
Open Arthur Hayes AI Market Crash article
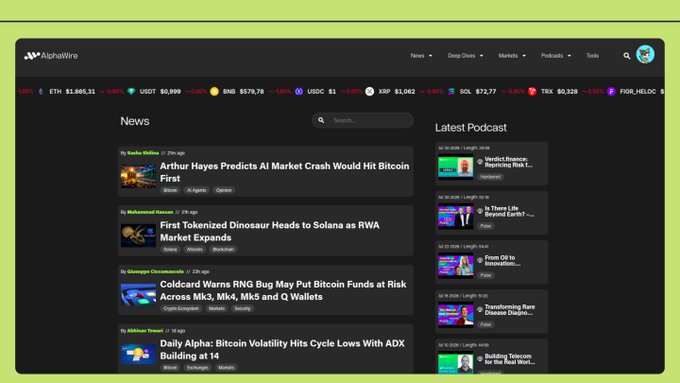[284, 172]
